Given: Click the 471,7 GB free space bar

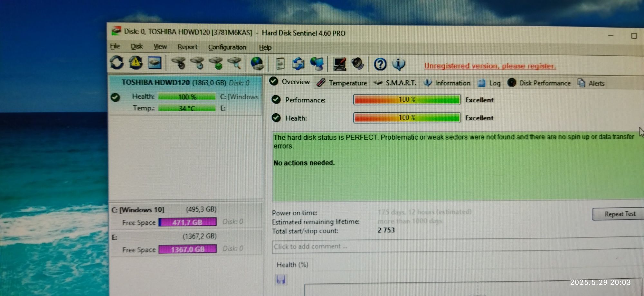Looking at the screenshot, I should (187, 222).
